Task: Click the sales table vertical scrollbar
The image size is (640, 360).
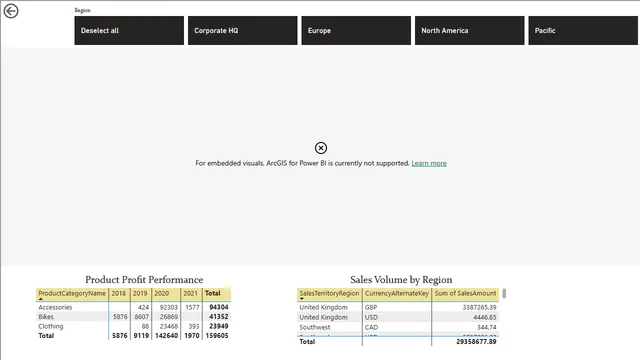Action: [x=504, y=293]
